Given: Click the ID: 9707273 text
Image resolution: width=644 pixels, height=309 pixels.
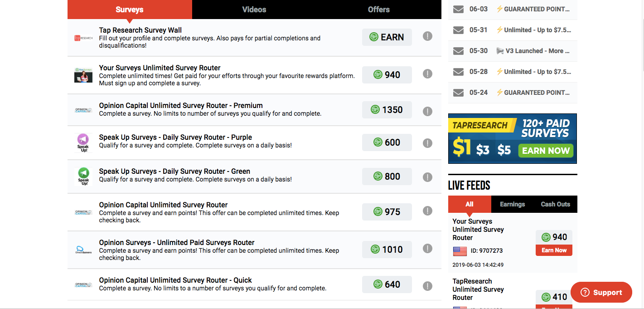Looking at the screenshot, I should coord(486,251).
